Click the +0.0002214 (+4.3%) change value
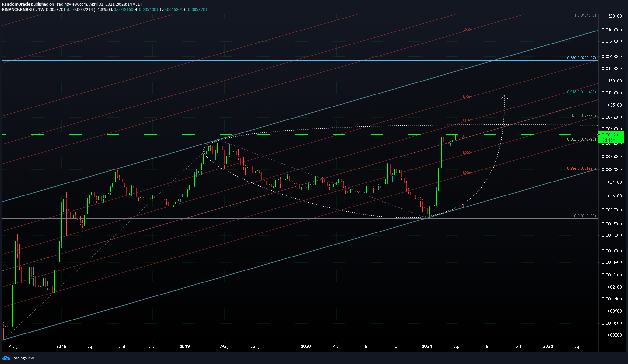 [x=89, y=10]
